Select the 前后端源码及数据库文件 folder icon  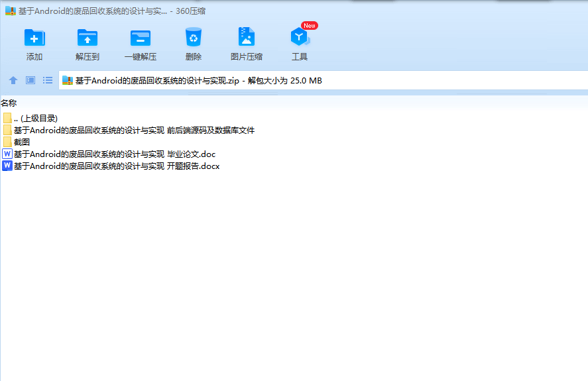[7, 130]
